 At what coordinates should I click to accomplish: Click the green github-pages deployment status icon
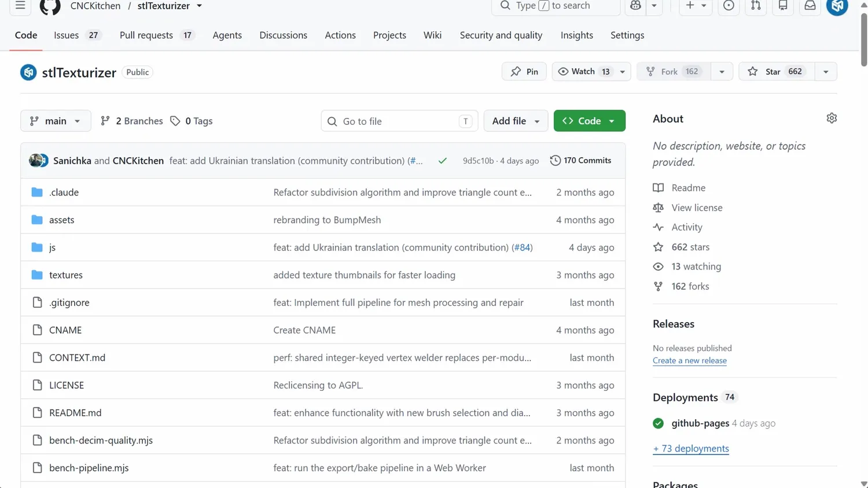tap(658, 423)
